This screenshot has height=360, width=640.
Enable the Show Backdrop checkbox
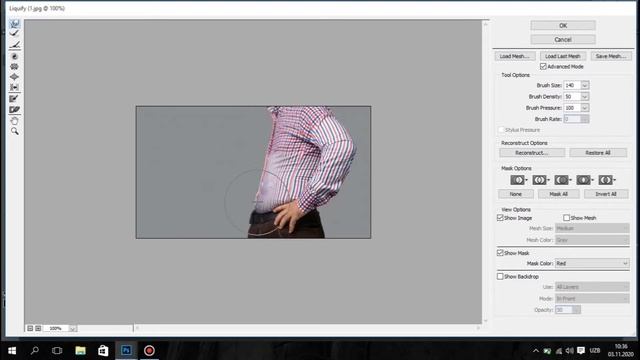(500, 277)
